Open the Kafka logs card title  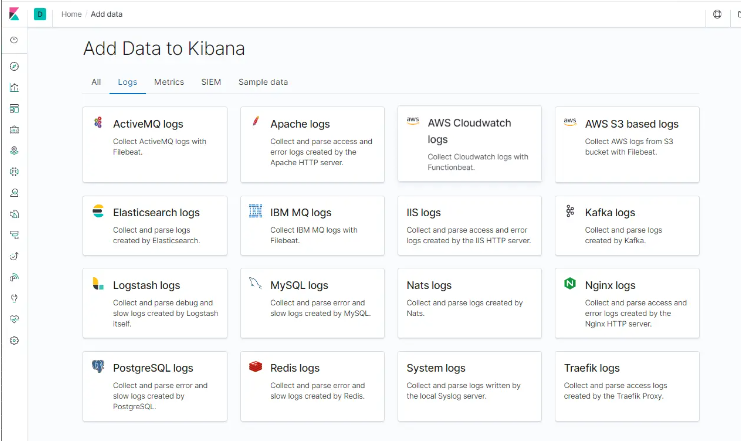(610, 213)
